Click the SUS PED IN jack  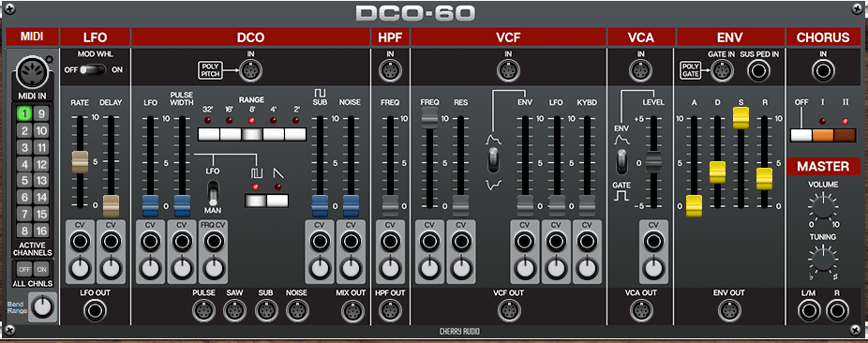[759, 71]
